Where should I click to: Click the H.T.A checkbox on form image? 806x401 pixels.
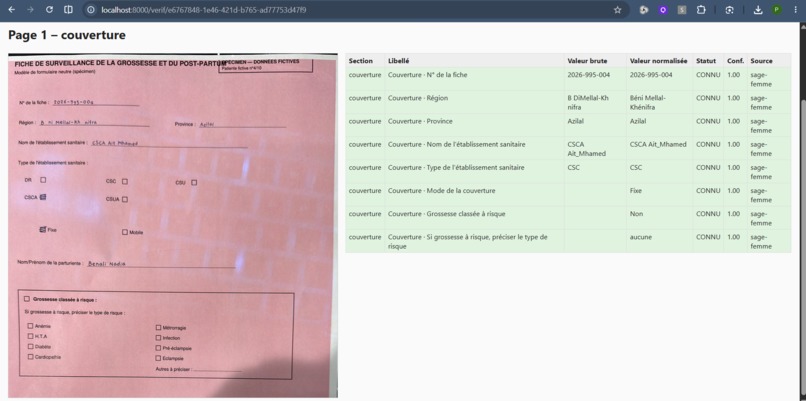31,336
